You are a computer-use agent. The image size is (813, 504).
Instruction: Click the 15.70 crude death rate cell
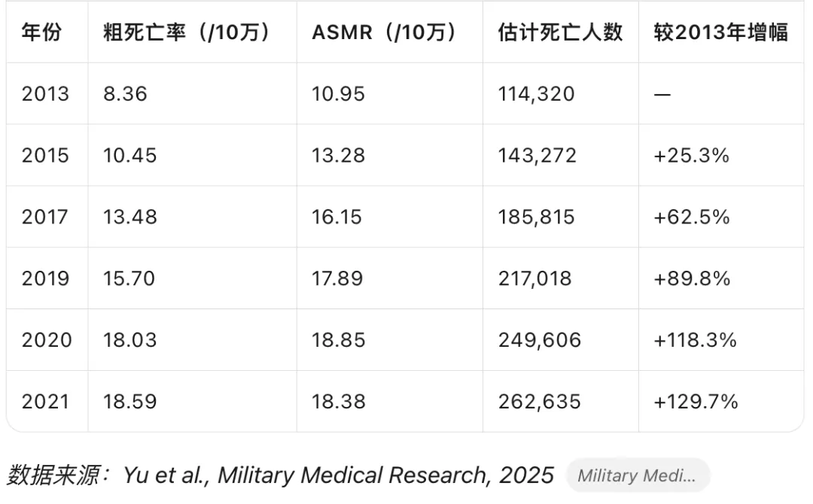tap(129, 279)
